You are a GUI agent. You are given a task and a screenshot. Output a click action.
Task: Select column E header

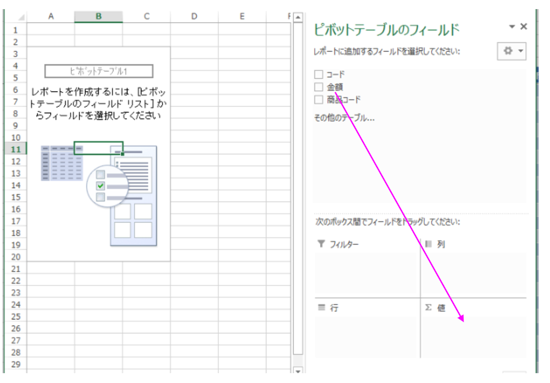point(242,16)
